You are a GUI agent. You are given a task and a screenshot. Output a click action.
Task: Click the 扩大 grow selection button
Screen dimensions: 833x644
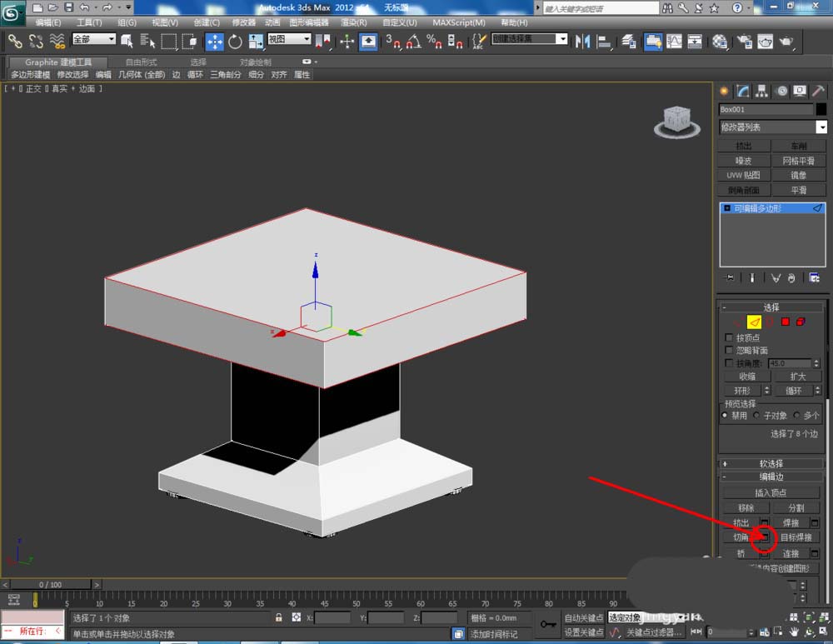(797, 377)
